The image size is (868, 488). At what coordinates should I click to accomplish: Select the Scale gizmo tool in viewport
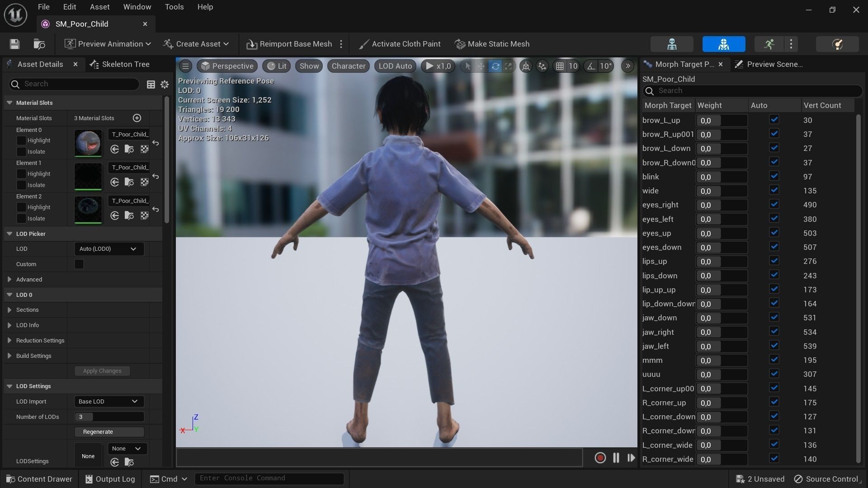509,66
